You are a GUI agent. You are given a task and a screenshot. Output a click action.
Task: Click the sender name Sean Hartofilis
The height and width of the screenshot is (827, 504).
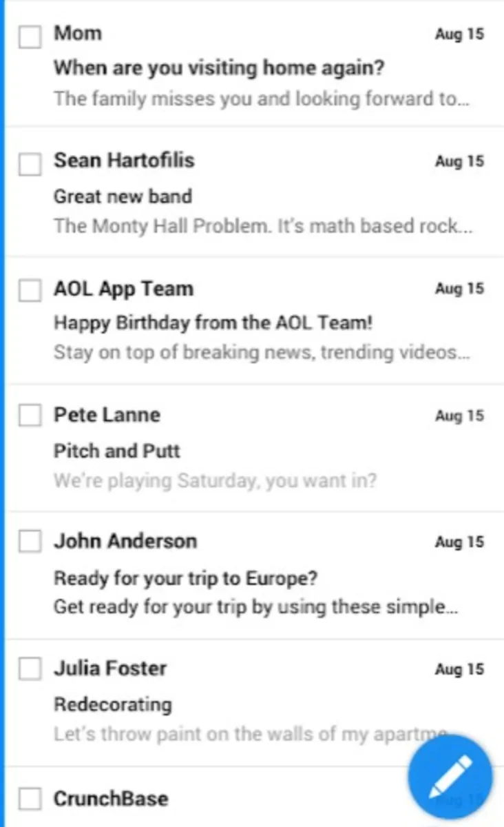[124, 161]
